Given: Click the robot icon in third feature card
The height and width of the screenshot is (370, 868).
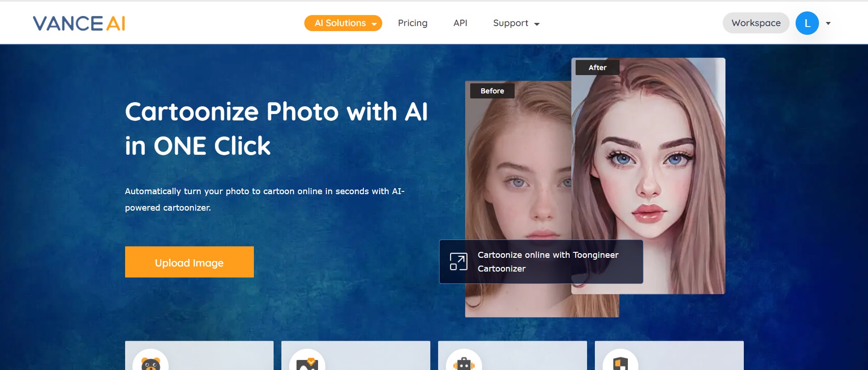Looking at the screenshot, I should coord(464,364).
